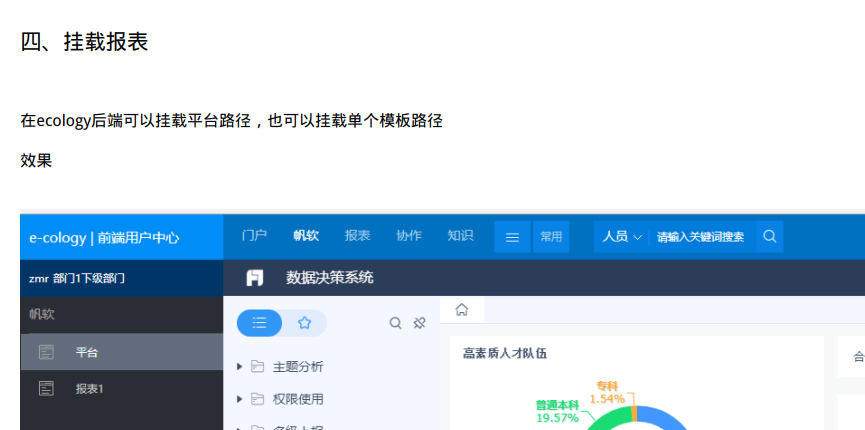The width and height of the screenshot is (865, 430).
Task: Click the hamburger menu icon in top bar
Action: pyautogui.click(x=512, y=237)
